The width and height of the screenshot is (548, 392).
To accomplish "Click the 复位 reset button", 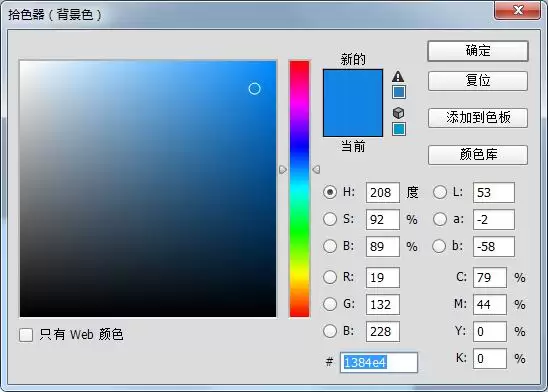I will click(478, 81).
